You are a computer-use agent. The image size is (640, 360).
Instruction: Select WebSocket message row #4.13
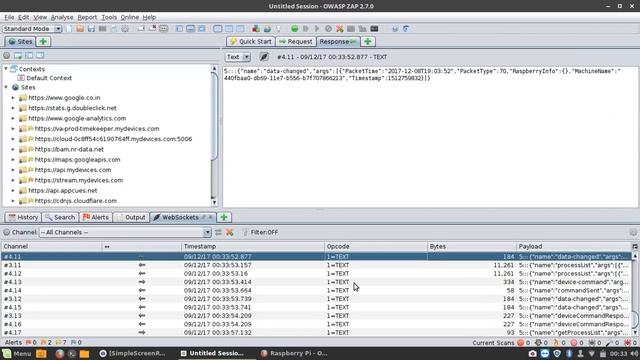pyautogui.click(x=316, y=282)
